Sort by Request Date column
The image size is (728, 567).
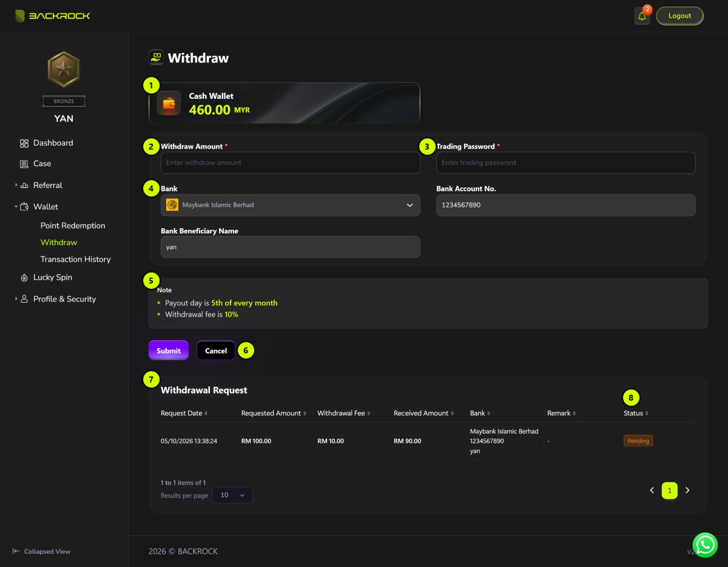click(184, 413)
